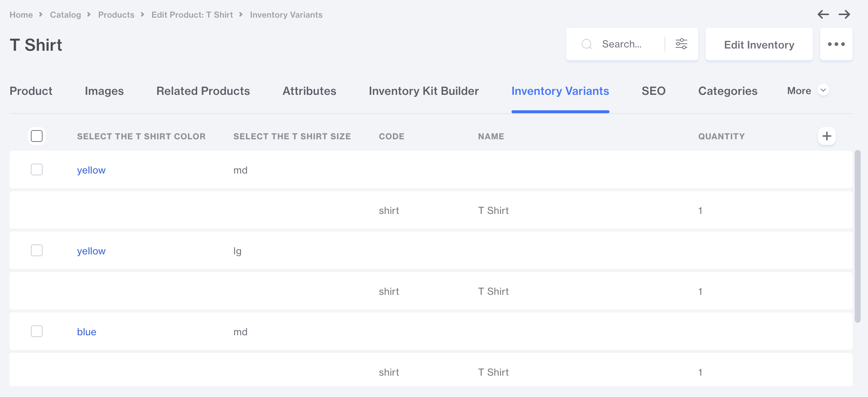Switch to the SEO tab
Image resolution: width=868 pixels, height=397 pixels.
[x=654, y=91]
